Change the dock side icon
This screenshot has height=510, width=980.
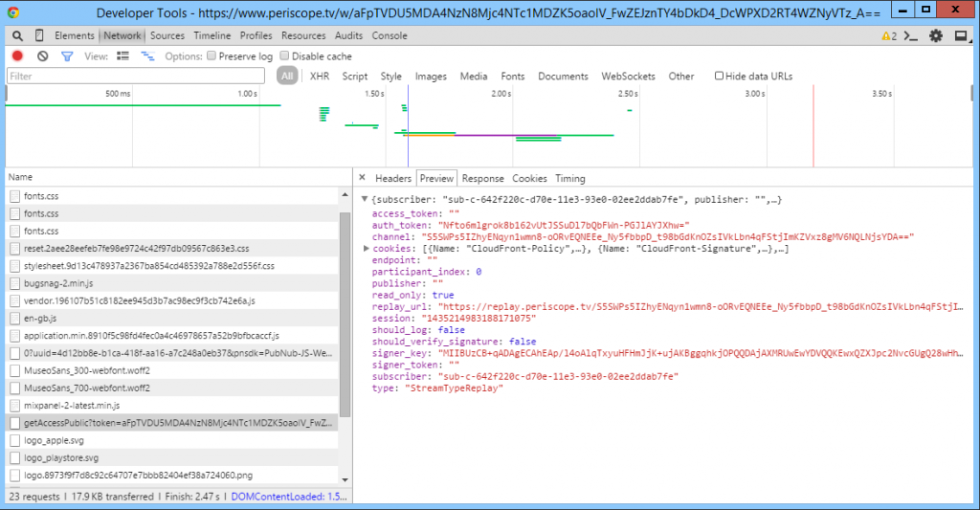pos(961,36)
